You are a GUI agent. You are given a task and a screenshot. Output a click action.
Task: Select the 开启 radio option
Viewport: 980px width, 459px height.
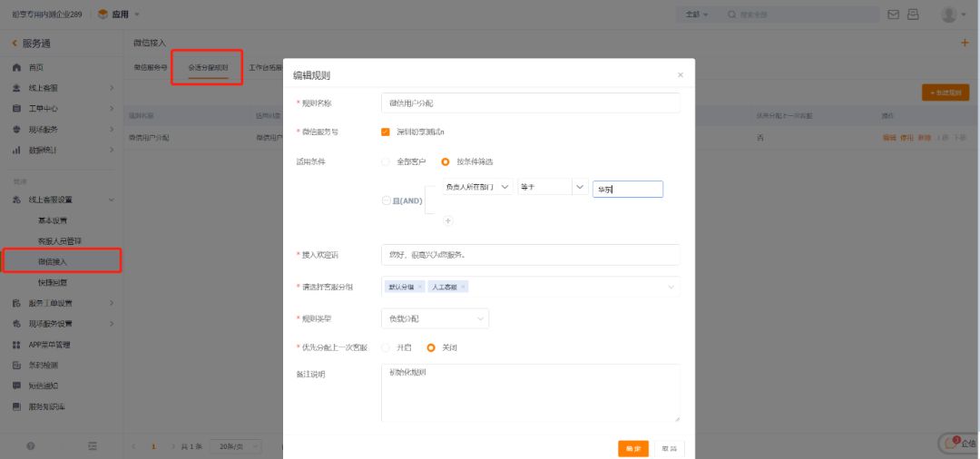click(386, 347)
